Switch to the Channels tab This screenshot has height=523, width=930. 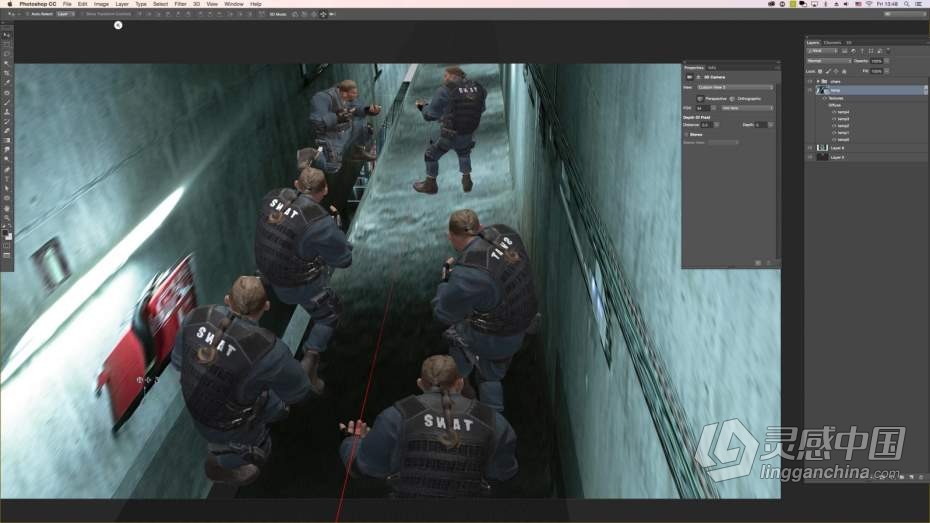(x=832, y=43)
